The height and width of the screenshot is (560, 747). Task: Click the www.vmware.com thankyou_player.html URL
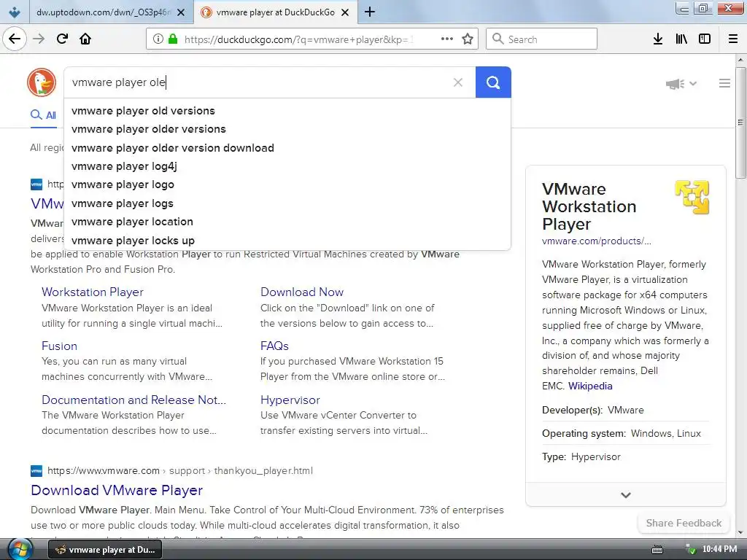tap(180, 470)
